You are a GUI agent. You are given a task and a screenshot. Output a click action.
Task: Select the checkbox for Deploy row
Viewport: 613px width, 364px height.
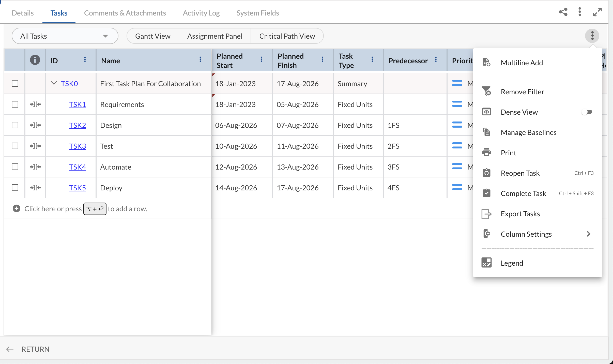pyautogui.click(x=15, y=188)
